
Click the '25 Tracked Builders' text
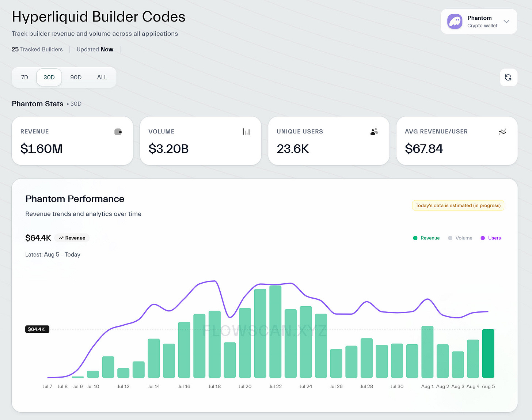click(37, 49)
